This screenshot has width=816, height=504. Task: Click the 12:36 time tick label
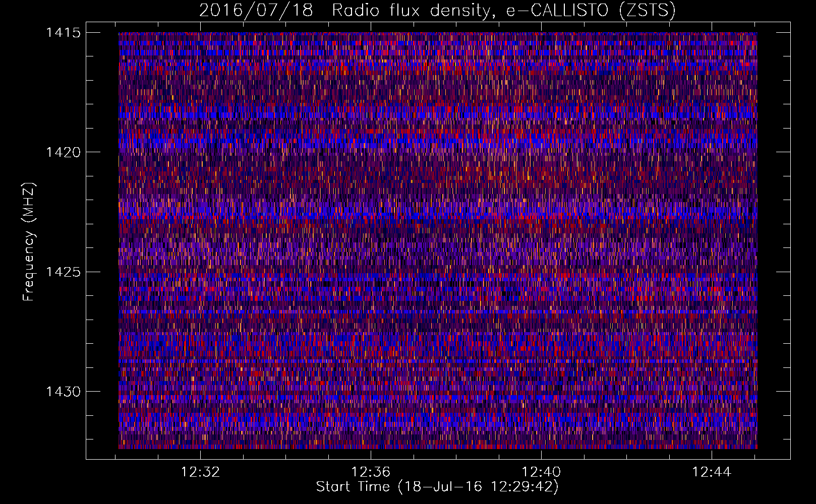click(371, 472)
